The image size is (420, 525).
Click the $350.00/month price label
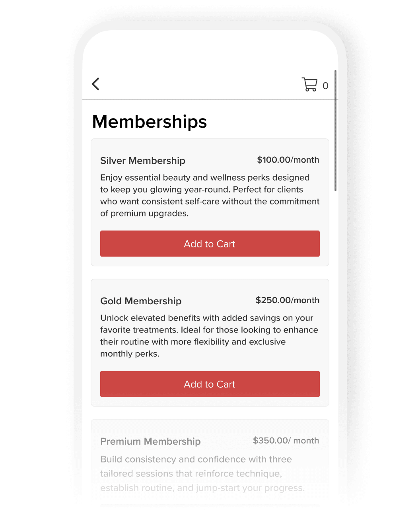tap(286, 441)
